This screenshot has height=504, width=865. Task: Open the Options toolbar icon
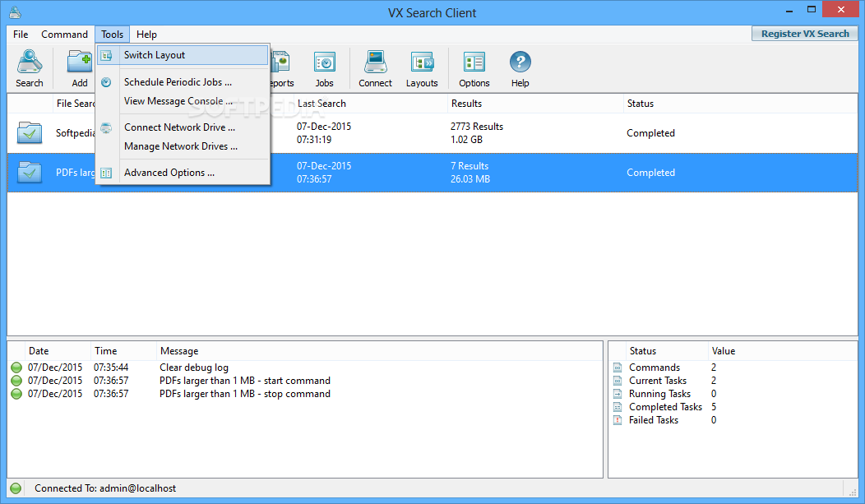(x=474, y=62)
